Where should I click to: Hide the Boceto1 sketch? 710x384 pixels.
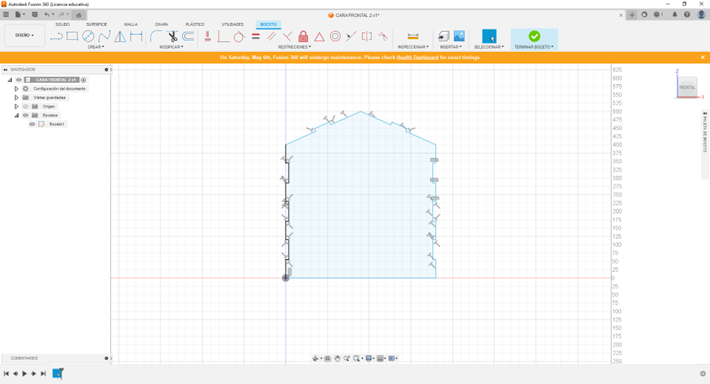click(32, 124)
